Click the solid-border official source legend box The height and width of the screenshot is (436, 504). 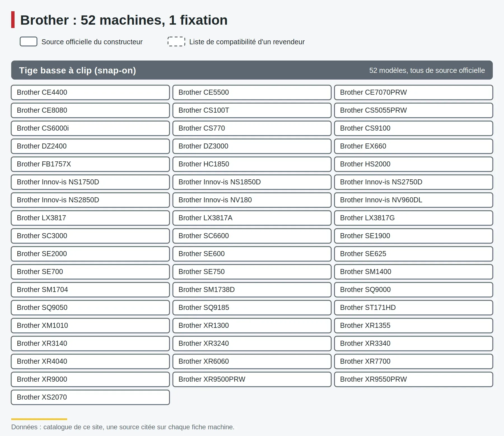coord(29,41)
